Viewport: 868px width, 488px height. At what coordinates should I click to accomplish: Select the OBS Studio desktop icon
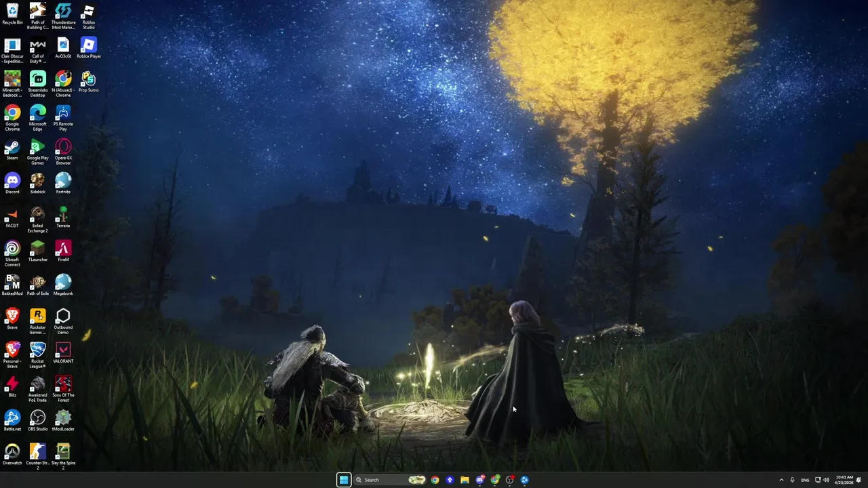pyautogui.click(x=37, y=422)
